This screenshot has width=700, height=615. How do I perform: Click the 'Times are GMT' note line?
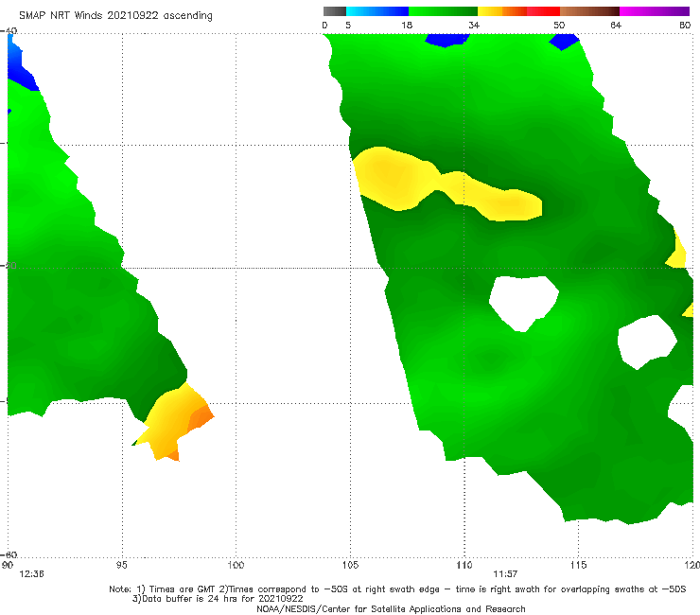click(397, 589)
